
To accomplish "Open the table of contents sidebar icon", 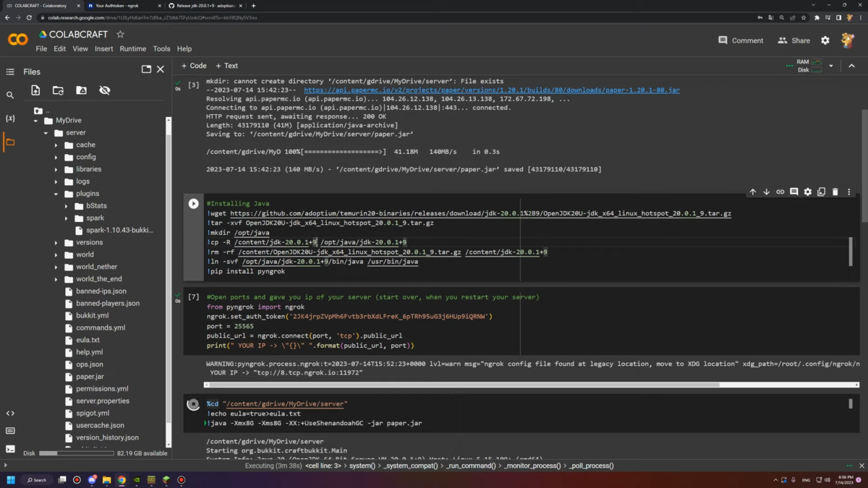I will tap(10, 72).
